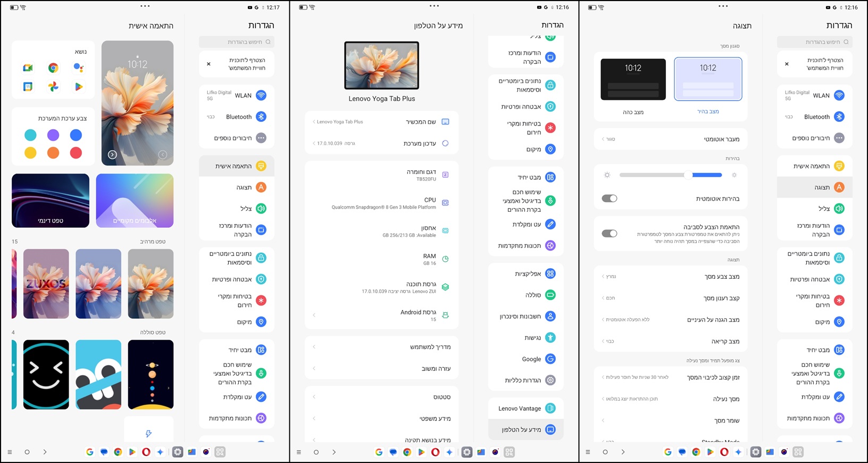
Task: Tap device name (שם המכשיר) row
Action: 381,122
